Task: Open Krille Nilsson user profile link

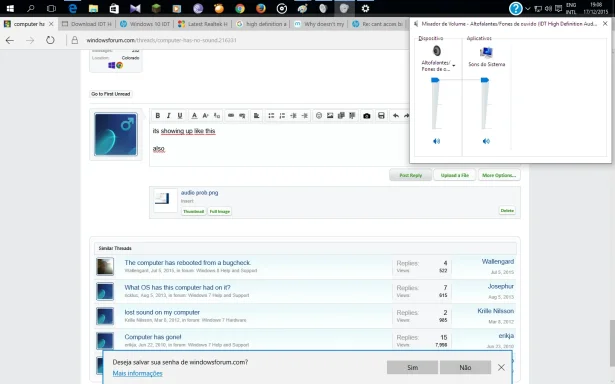Action: (495, 311)
